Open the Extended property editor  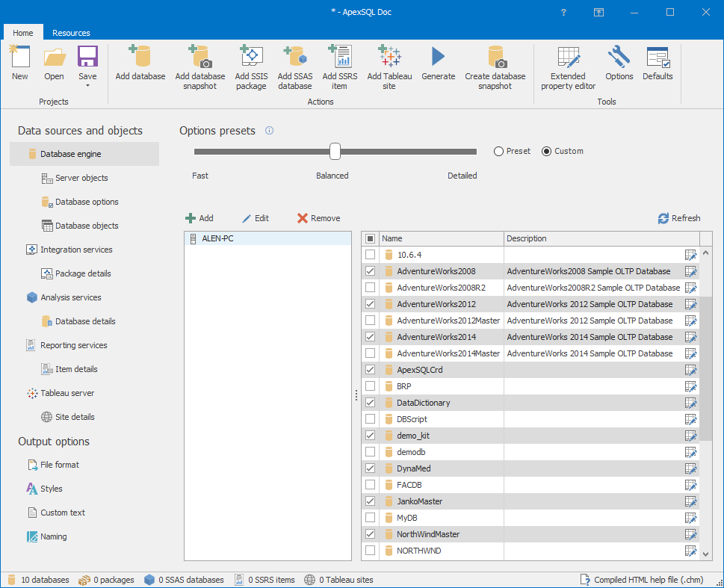click(x=568, y=67)
